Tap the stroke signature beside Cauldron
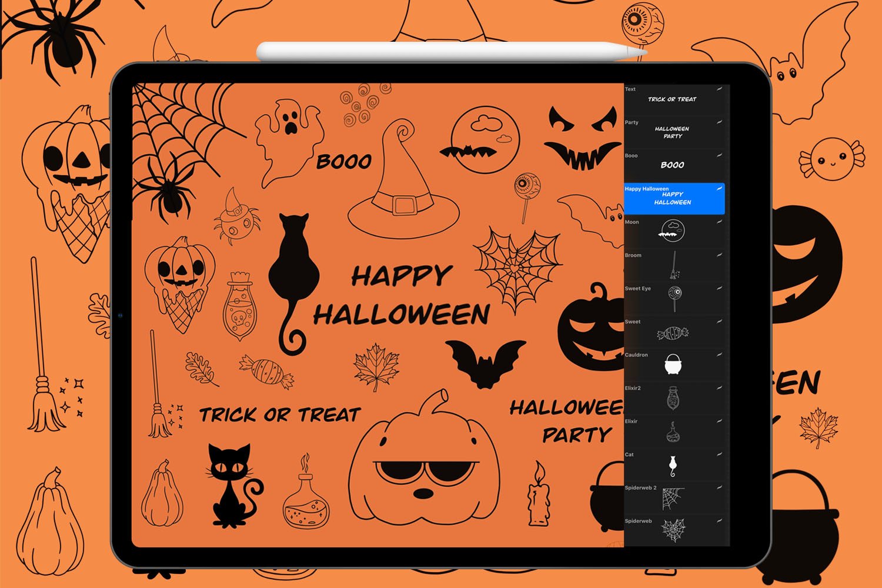This screenshot has height=588, width=882. tap(720, 353)
